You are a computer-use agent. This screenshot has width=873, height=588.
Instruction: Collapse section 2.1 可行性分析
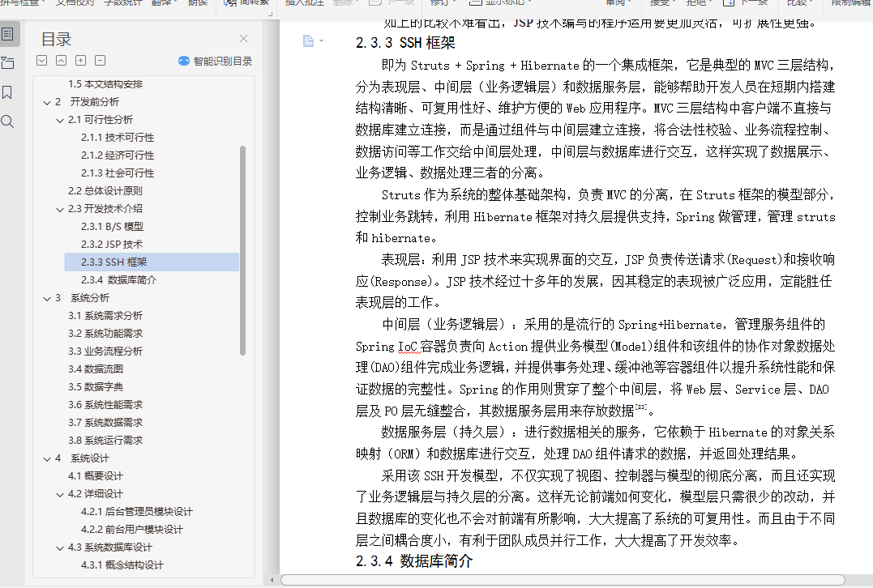[60, 120]
